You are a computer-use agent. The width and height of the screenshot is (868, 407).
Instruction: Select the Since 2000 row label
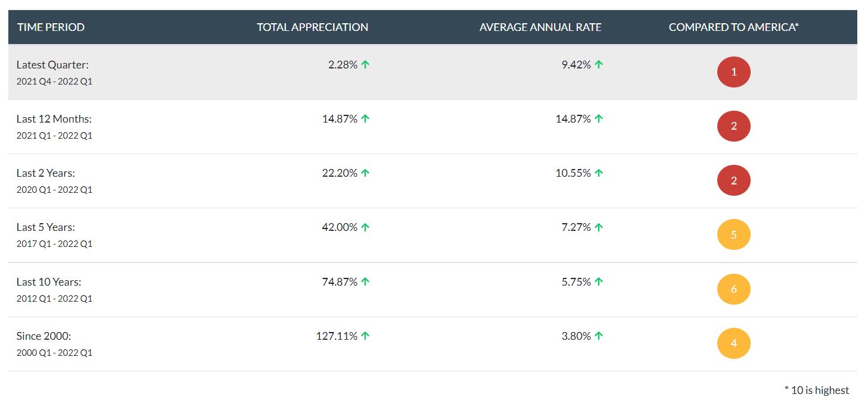pos(44,336)
